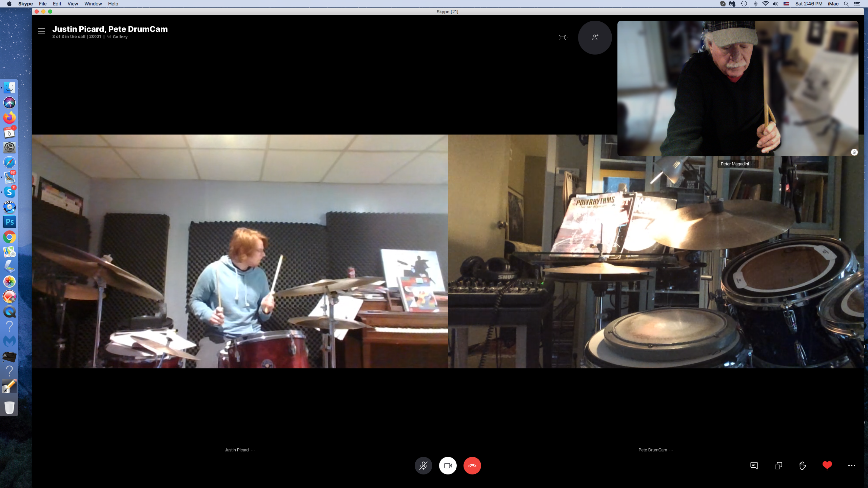Screen dimensions: 868x488
Task: Open Peter Magadini's options menu
Action: [753, 164]
